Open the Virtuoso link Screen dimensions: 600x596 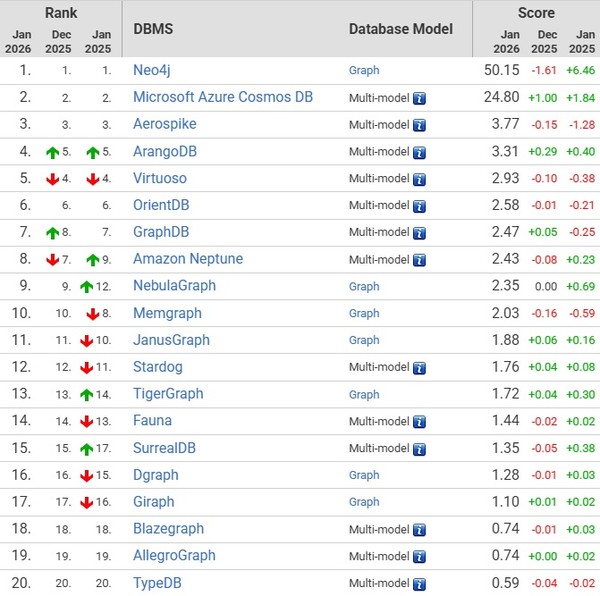tap(160, 178)
